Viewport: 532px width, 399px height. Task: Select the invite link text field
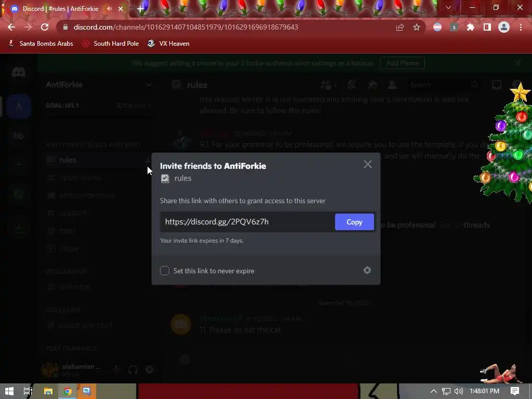(247, 222)
